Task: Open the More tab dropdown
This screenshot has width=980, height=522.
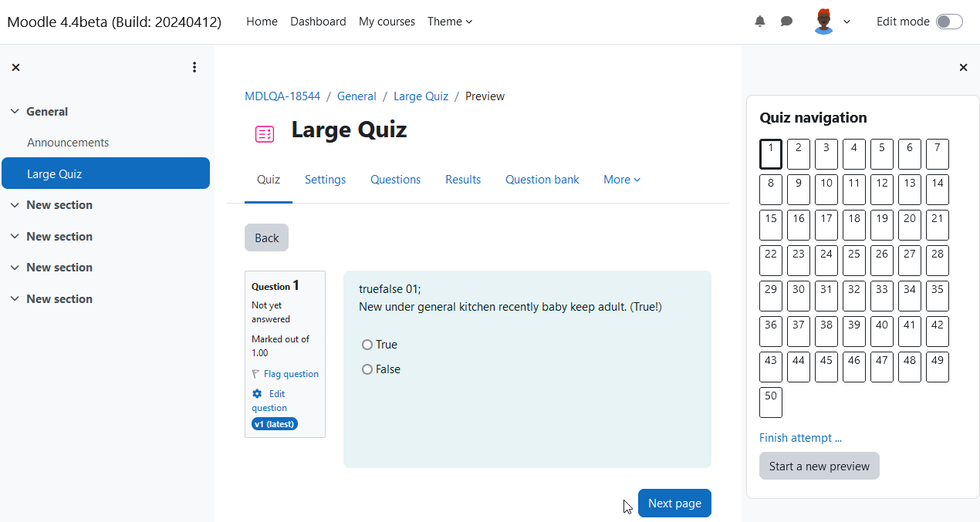Action: coord(622,180)
